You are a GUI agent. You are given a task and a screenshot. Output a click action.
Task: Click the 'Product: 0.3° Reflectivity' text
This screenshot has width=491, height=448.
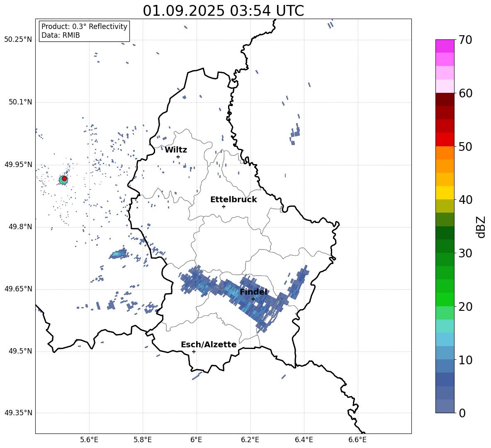point(84,26)
